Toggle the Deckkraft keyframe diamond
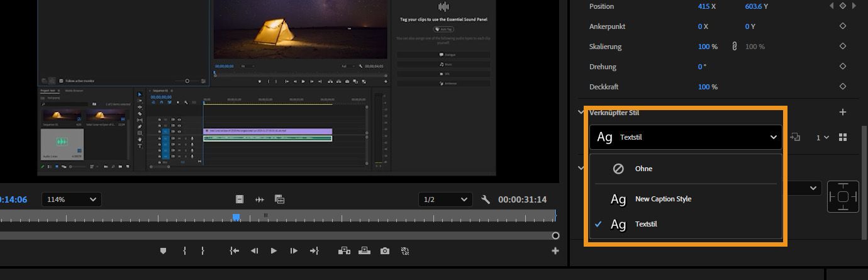868x280 pixels. click(843, 87)
